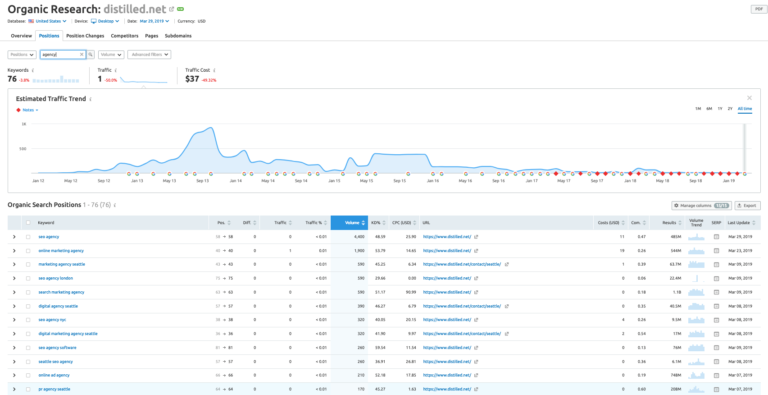768x395 pixels.
Task: Open SERP snapshot for 'marketing agency seattle' row
Action: (716, 264)
